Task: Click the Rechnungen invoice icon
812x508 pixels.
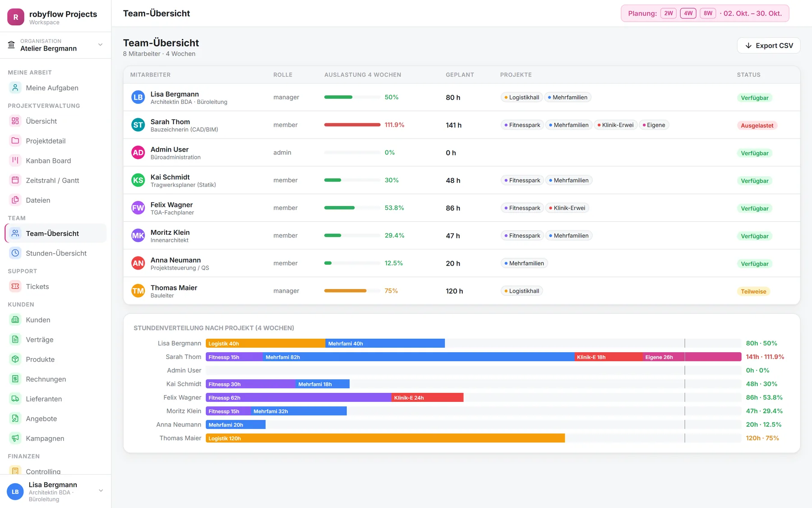Action: [x=15, y=379]
